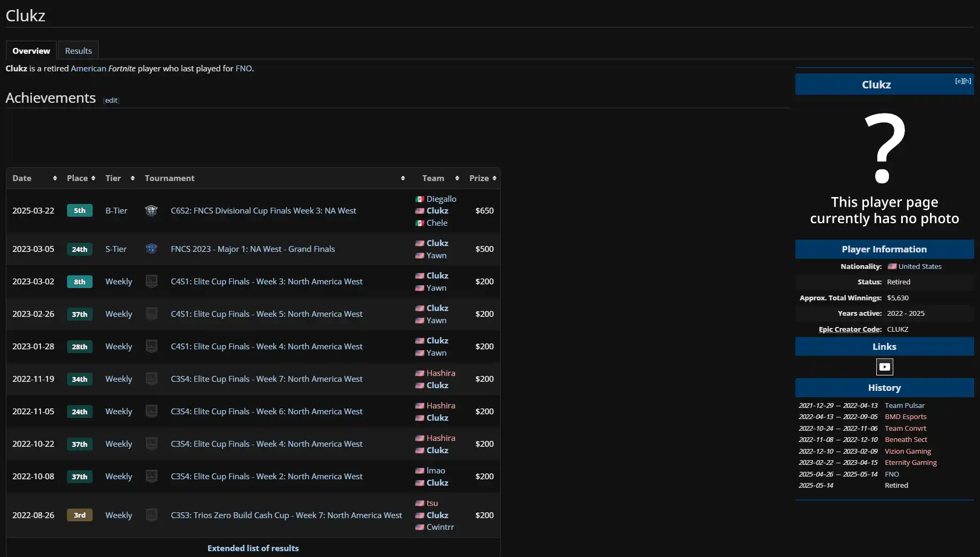Sort the table by Place column

tap(81, 178)
